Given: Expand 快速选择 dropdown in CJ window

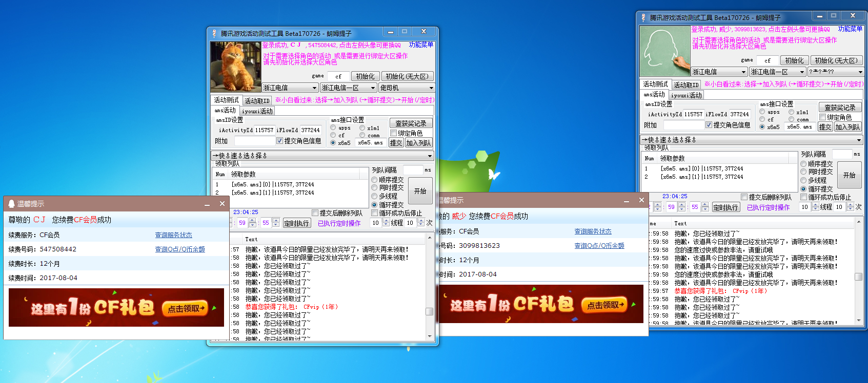Looking at the screenshot, I should click(x=323, y=155).
